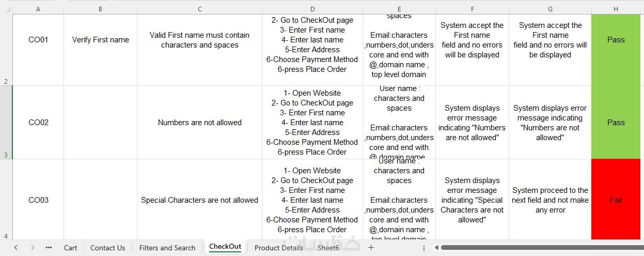Select column H header
This screenshot has height=256, width=644.
[x=616, y=9]
